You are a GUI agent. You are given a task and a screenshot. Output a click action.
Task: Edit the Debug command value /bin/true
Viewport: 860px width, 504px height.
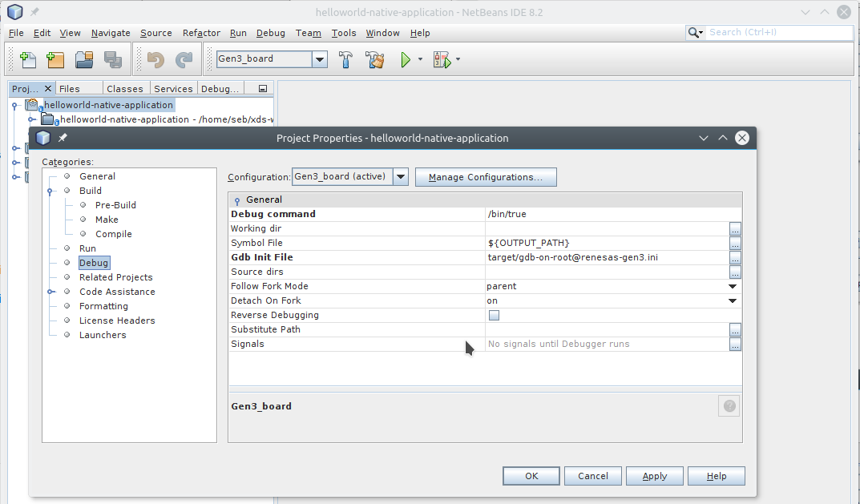click(613, 214)
